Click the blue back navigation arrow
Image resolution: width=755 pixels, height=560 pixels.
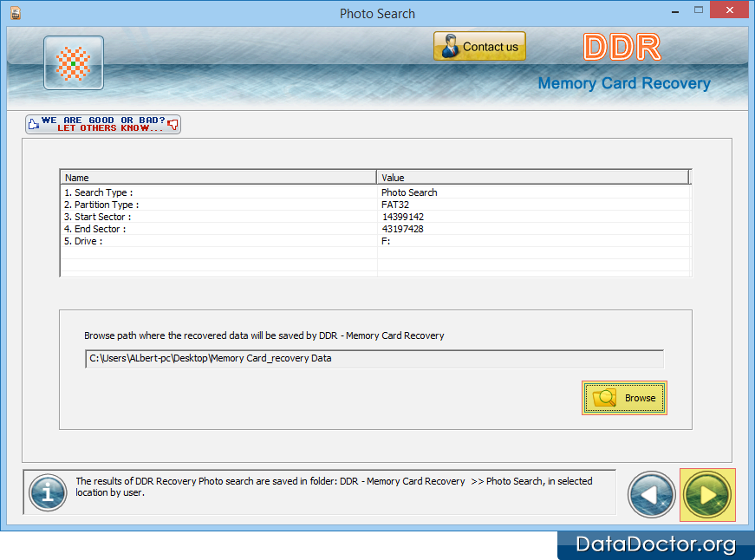[651, 494]
